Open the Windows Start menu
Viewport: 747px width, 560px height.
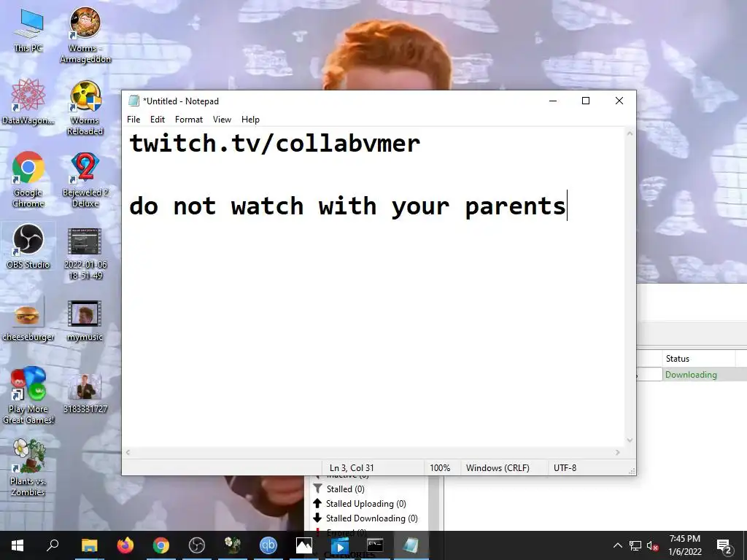[x=18, y=545]
